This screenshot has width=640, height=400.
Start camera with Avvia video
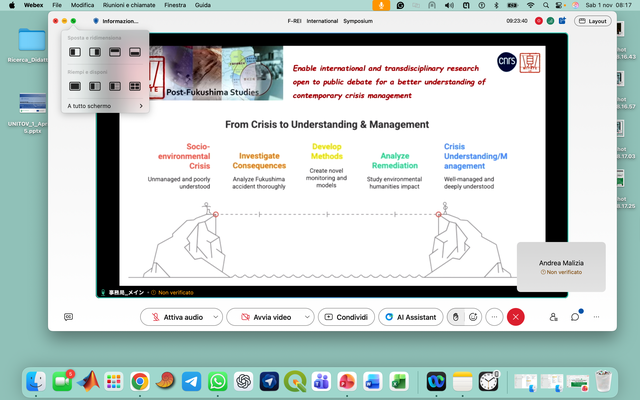coord(265,317)
